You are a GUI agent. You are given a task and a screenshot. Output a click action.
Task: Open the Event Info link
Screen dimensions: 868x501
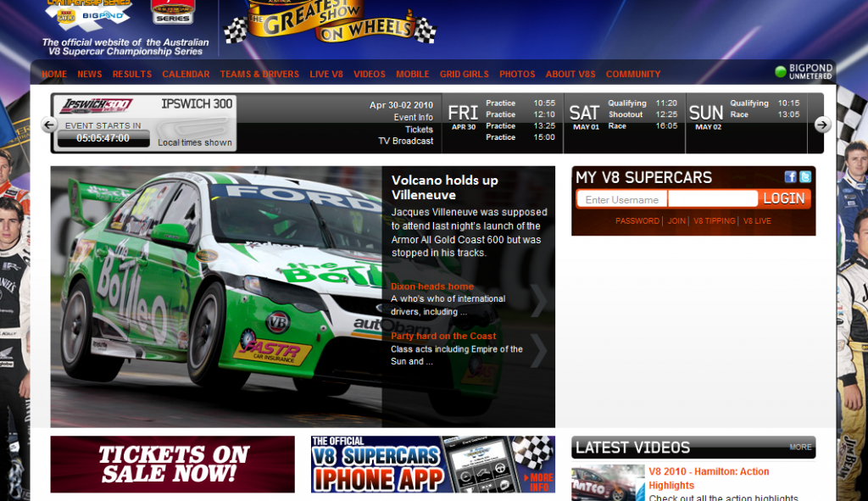click(414, 117)
